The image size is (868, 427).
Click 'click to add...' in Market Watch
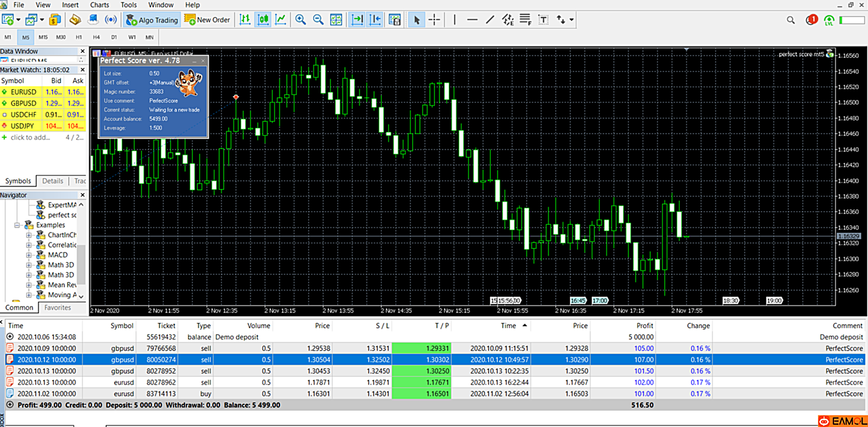coord(30,137)
